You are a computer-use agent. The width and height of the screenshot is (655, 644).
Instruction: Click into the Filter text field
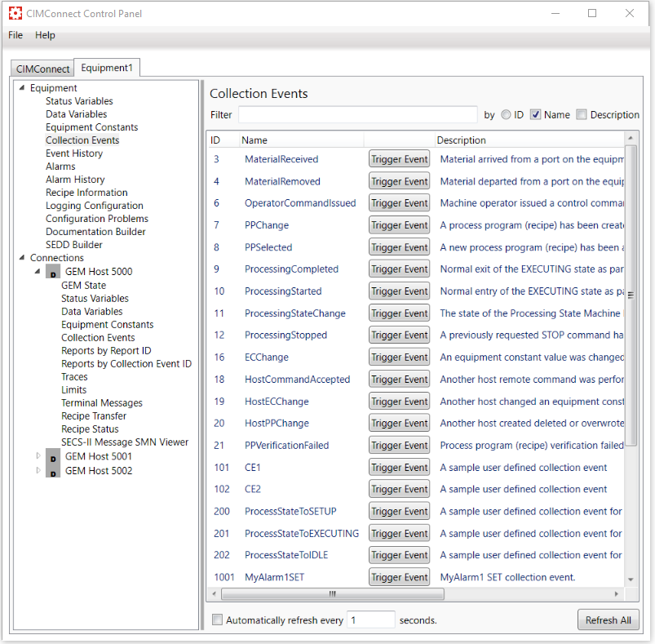(357, 114)
